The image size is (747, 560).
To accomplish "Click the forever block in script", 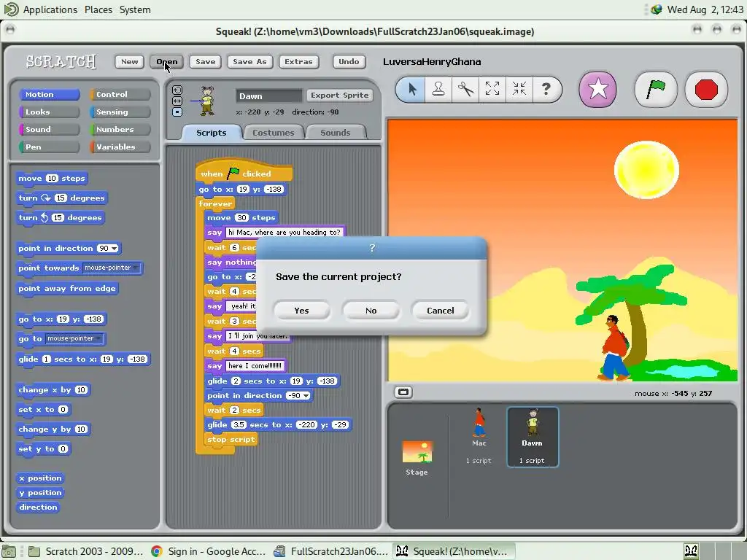I will (215, 203).
